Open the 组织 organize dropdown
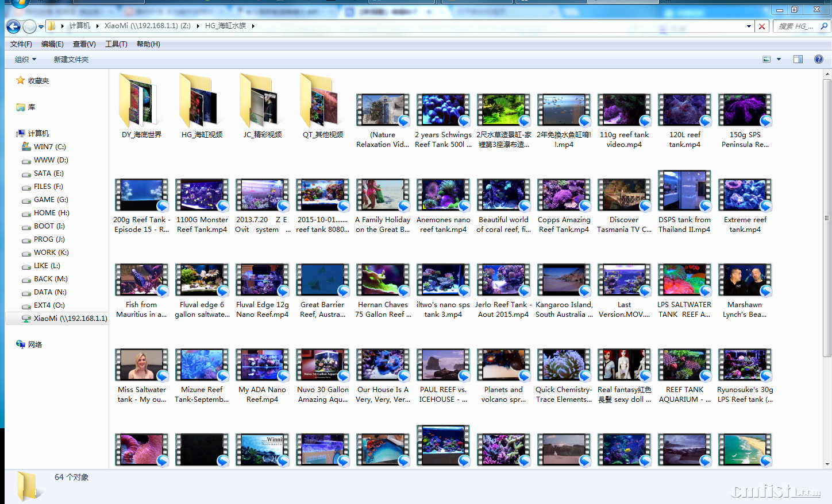This screenshot has height=504, width=832. point(25,59)
